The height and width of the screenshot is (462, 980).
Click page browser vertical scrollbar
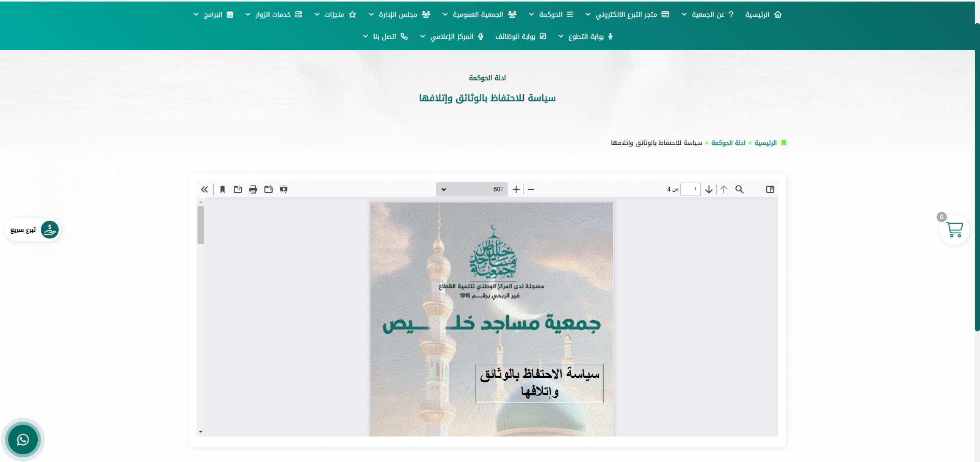(x=977, y=177)
